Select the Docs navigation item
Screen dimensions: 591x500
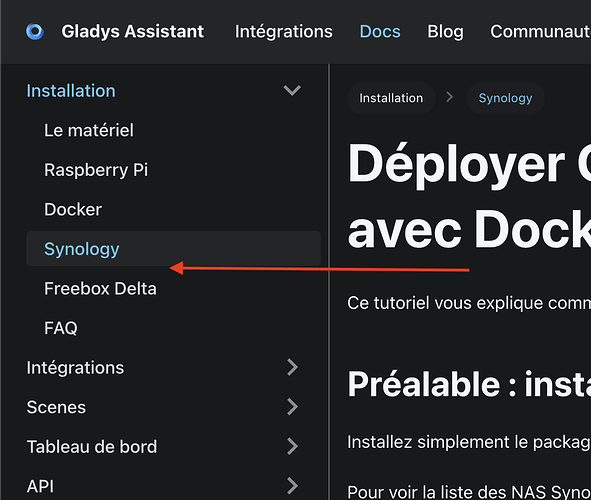380,31
